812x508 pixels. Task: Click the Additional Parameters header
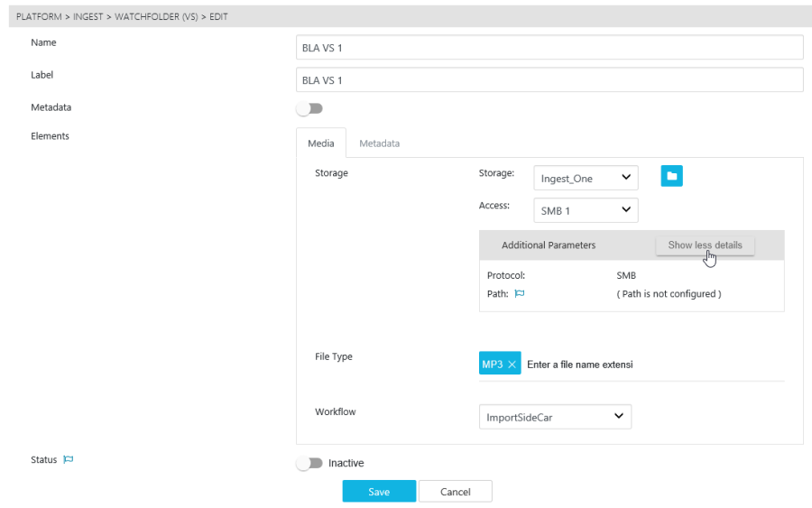pyautogui.click(x=549, y=245)
